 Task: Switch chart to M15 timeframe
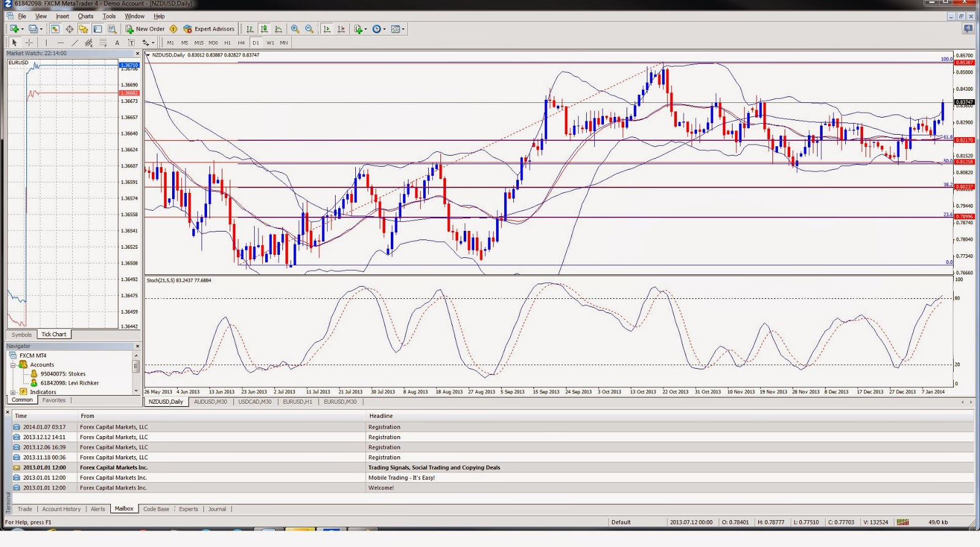click(199, 43)
